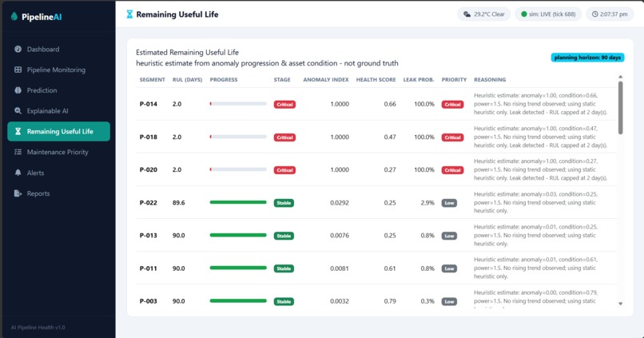The width and height of the screenshot is (644, 338).
Task: Click the 29.2°C Clear weather pill
Action: click(484, 14)
